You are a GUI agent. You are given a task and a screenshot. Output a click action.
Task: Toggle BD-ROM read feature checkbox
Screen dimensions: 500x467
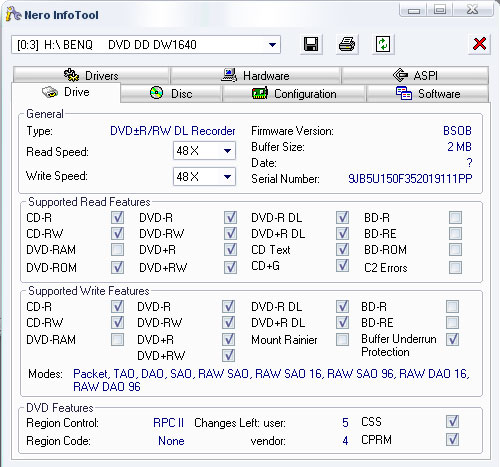[x=455, y=249]
